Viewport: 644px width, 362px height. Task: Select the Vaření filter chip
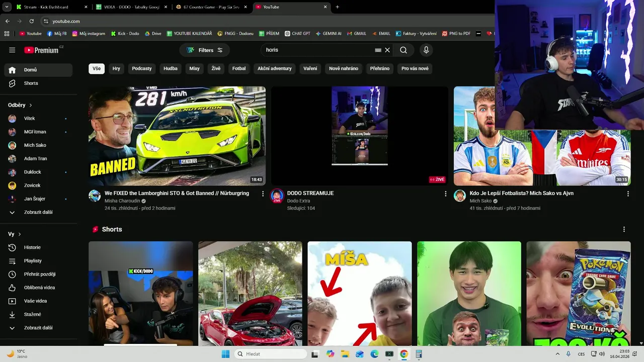(310, 68)
